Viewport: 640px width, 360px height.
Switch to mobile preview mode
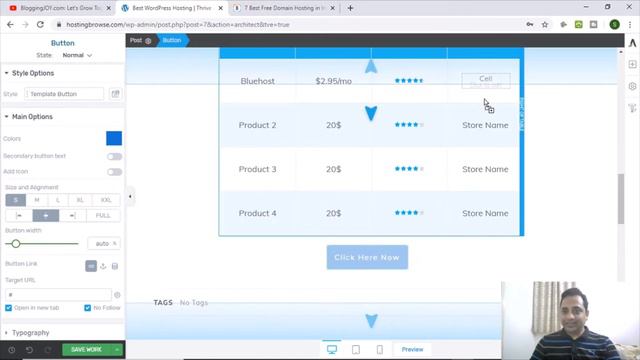380,349
